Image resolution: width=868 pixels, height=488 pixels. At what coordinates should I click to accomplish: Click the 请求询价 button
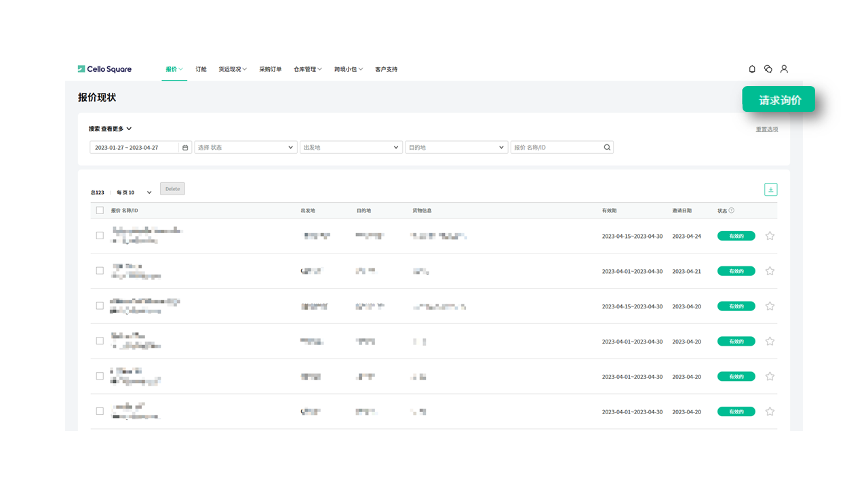(778, 100)
